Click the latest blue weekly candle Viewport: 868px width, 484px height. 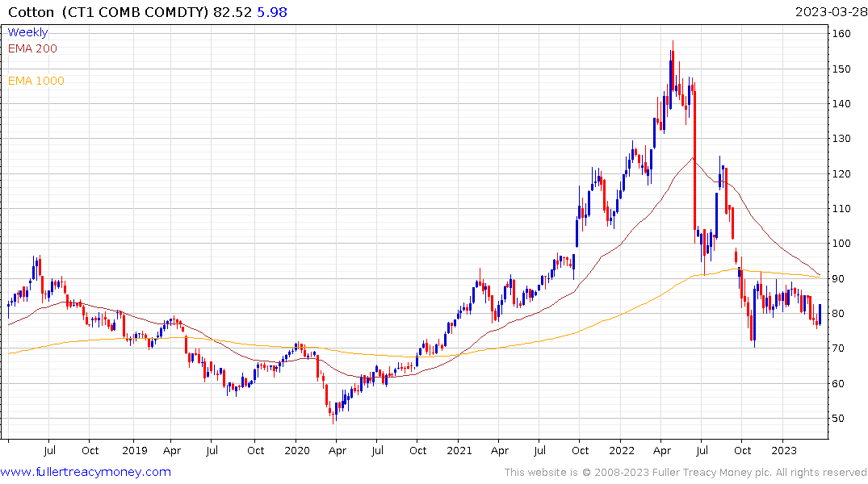click(x=820, y=314)
